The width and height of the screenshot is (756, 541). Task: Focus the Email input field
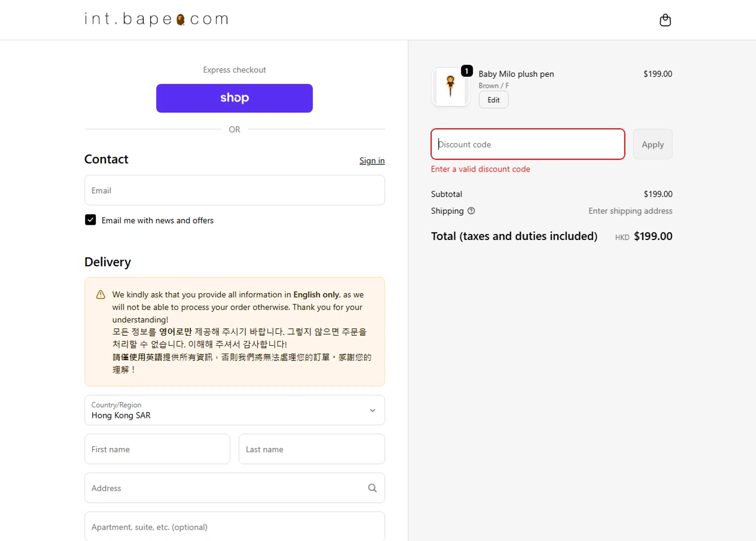tap(234, 190)
